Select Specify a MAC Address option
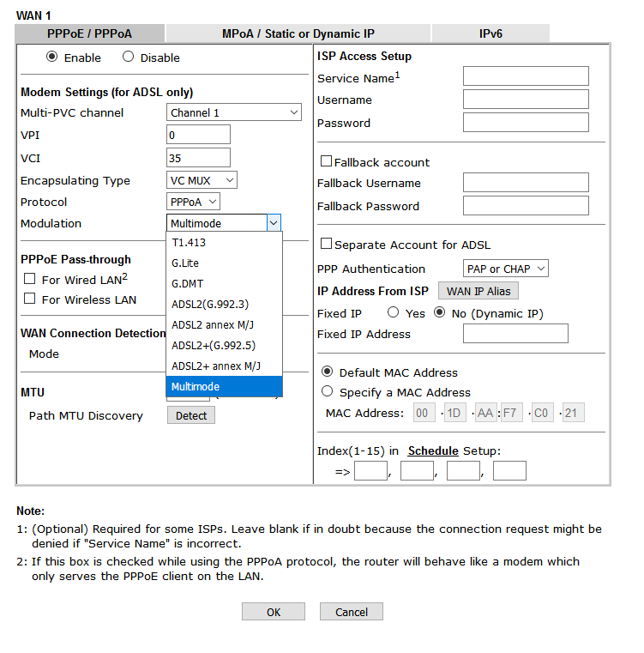Screen dimensions: 644x653 coord(327,391)
